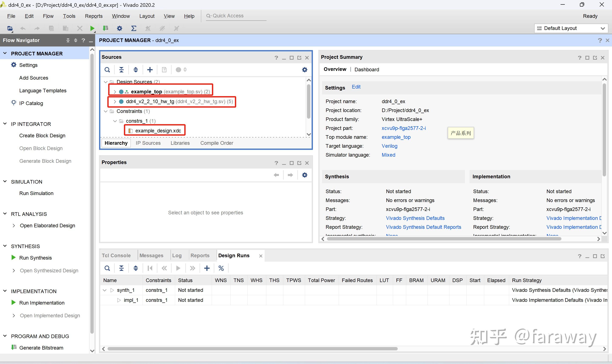Open Sources panel settings gear
Image resolution: width=612 pixels, height=364 pixels.
305,70
